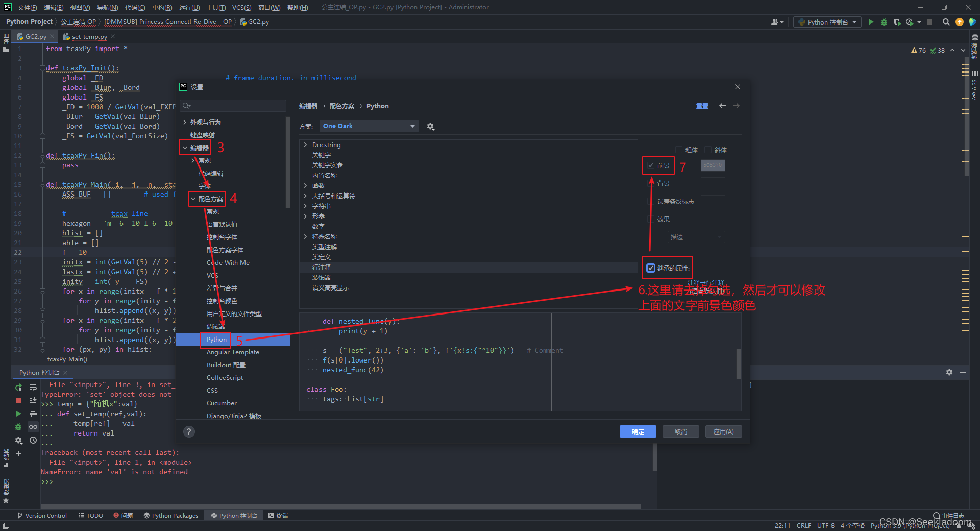Screen dimensions: 980x531
Task: Rerun the Python console
Action: click(x=18, y=387)
